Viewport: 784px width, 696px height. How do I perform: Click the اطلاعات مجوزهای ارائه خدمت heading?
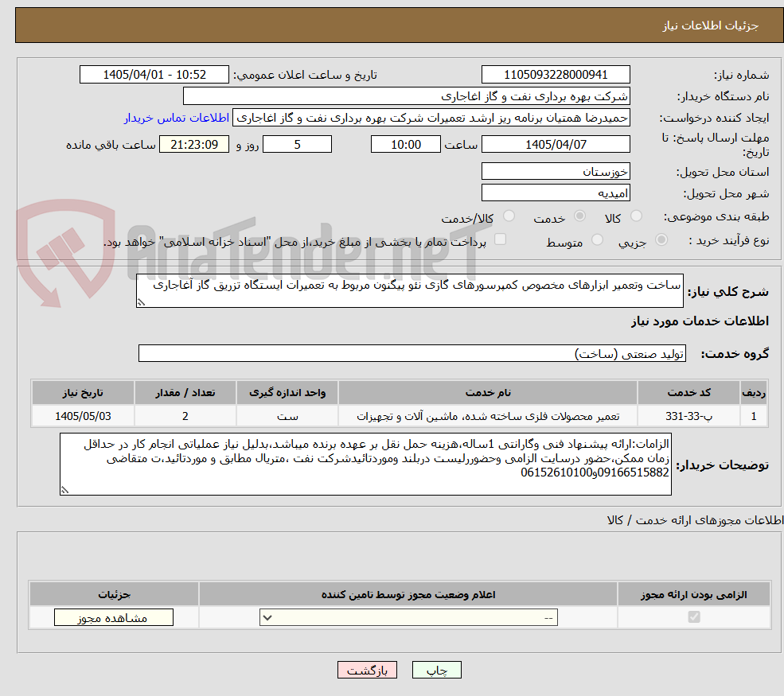point(695,520)
